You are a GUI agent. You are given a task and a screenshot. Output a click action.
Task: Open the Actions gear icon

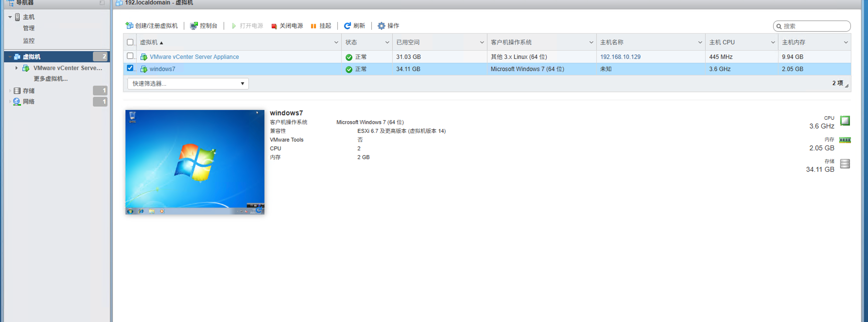pos(381,26)
